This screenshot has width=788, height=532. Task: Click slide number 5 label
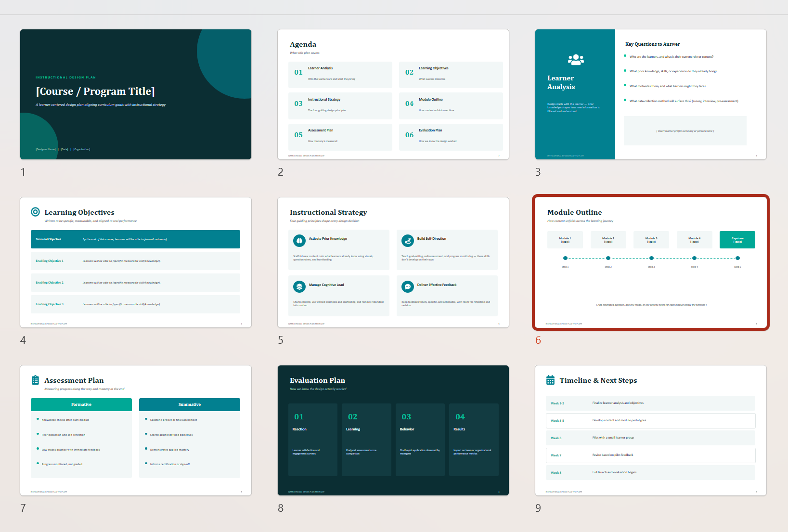pyautogui.click(x=281, y=340)
